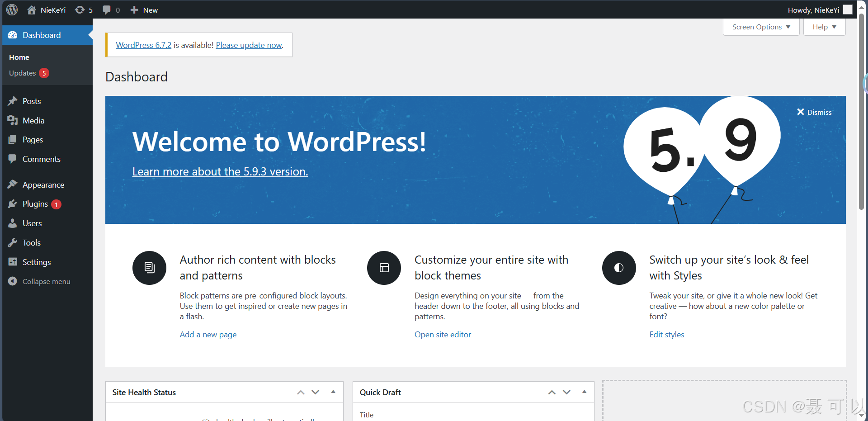The width and height of the screenshot is (868, 421).
Task: Dismiss the welcome panel
Action: (x=814, y=112)
